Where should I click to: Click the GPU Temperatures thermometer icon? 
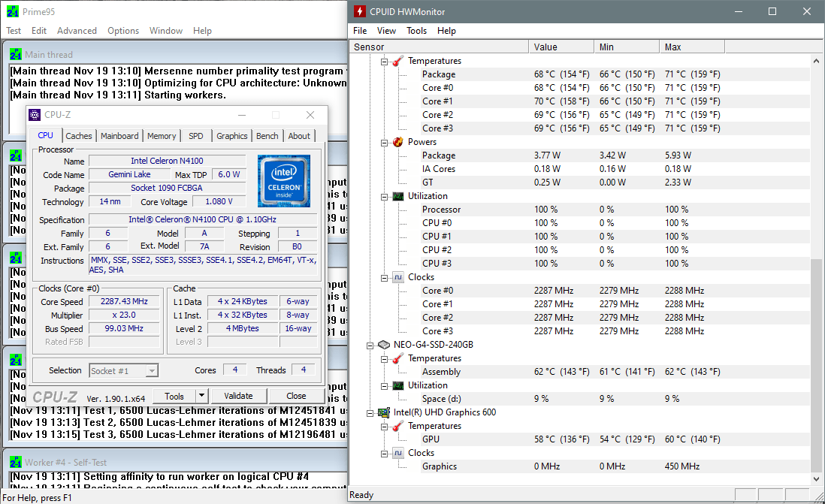(x=398, y=426)
